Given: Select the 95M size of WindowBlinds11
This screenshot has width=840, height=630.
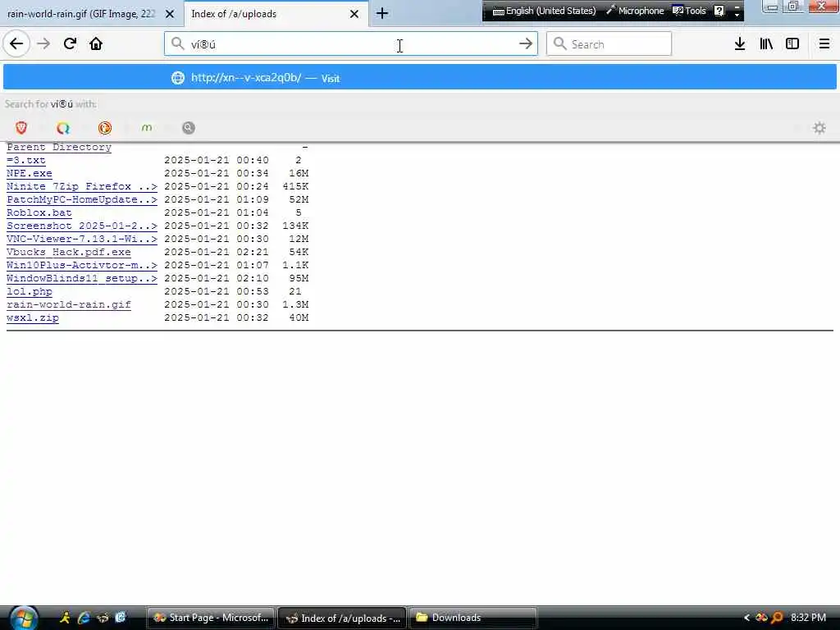Looking at the screenshot, I should coord(299,278).
